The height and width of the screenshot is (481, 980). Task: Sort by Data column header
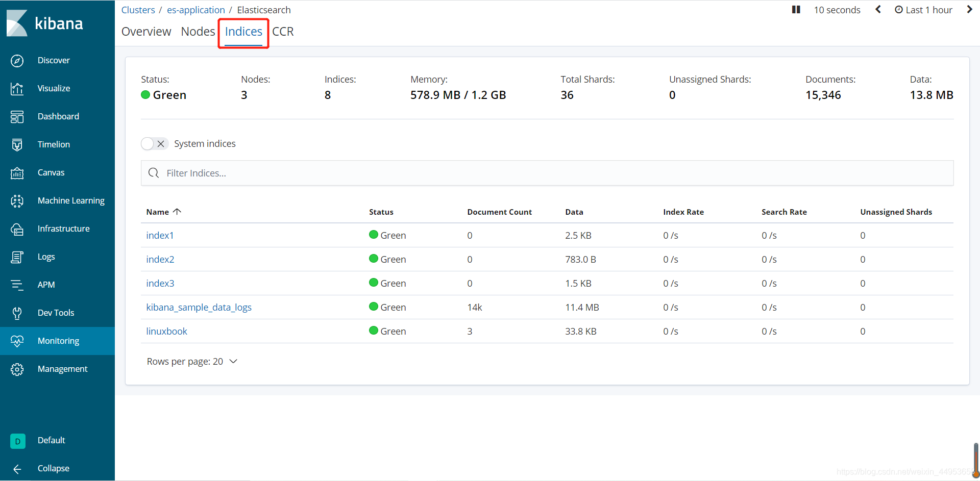coord(574,212)
